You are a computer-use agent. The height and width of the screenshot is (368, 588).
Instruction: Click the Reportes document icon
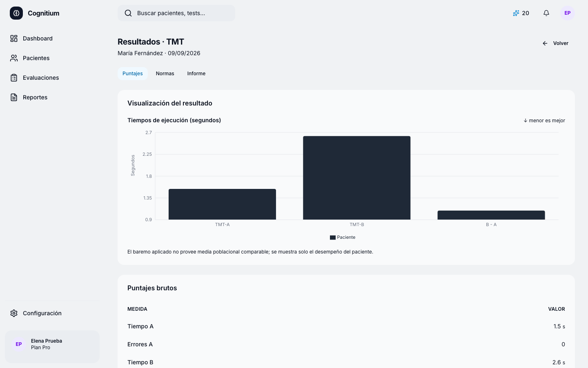click(x=14, y=97)
